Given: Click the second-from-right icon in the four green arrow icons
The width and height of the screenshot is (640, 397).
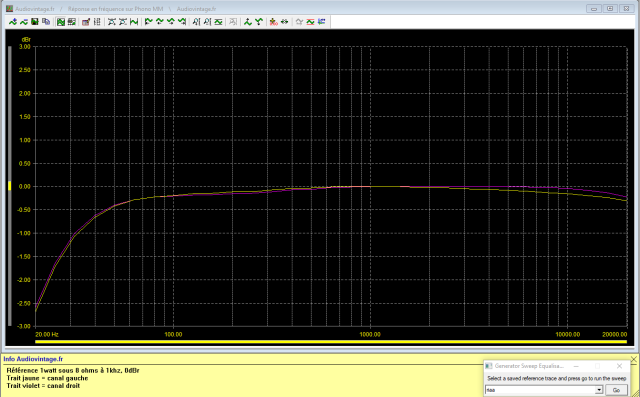Looking at the screenshot, I should [x=171, y=22].
